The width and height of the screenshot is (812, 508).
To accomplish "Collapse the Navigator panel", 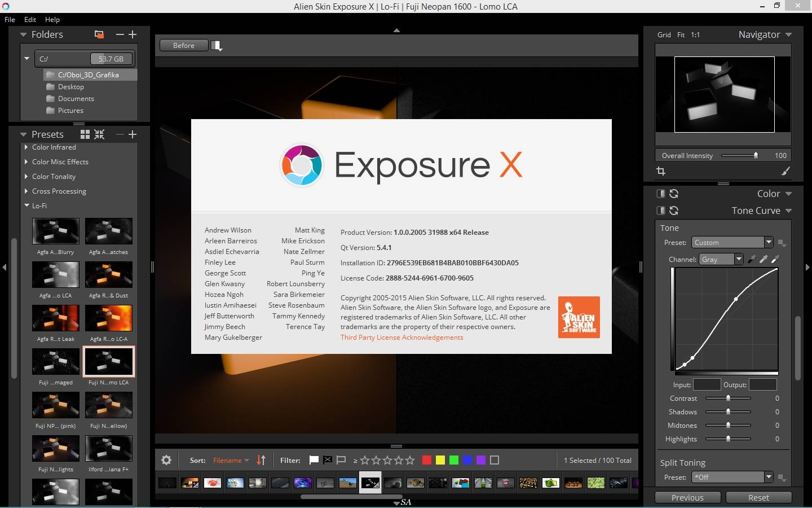I will coord(788,35).
